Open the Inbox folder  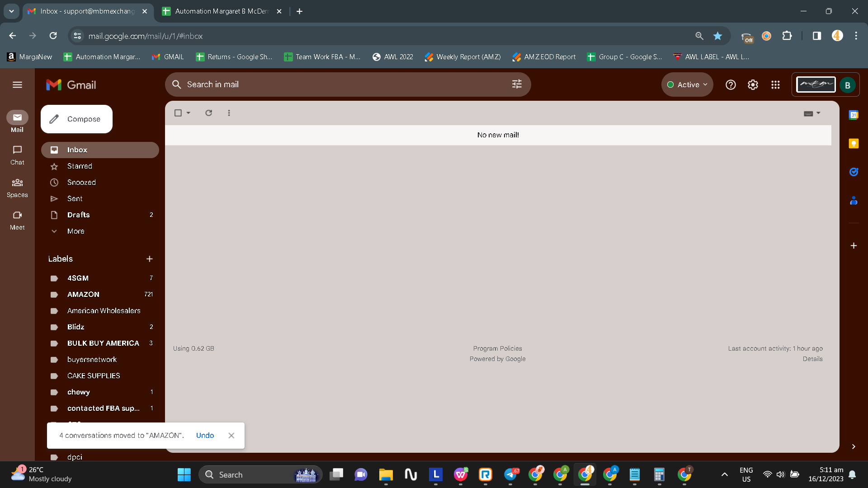point(100,150)
